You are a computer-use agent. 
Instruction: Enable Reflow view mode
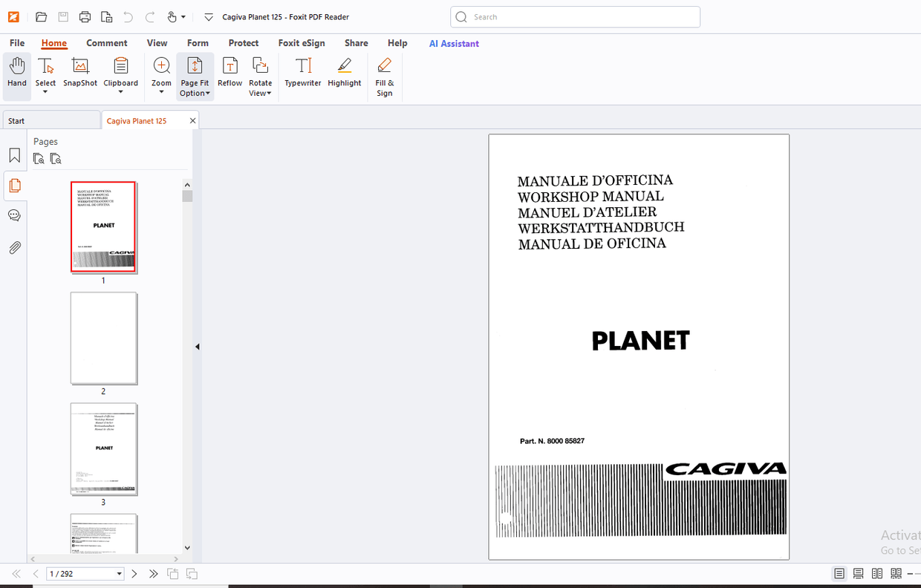230,74
